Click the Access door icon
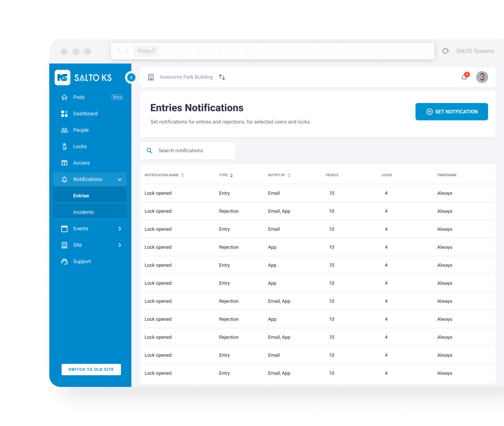 pos(65,163)
